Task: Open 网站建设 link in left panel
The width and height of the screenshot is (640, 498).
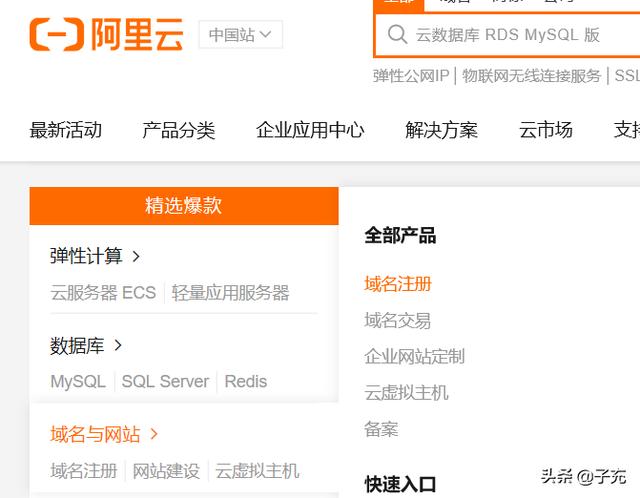Action: pos(167,471)
